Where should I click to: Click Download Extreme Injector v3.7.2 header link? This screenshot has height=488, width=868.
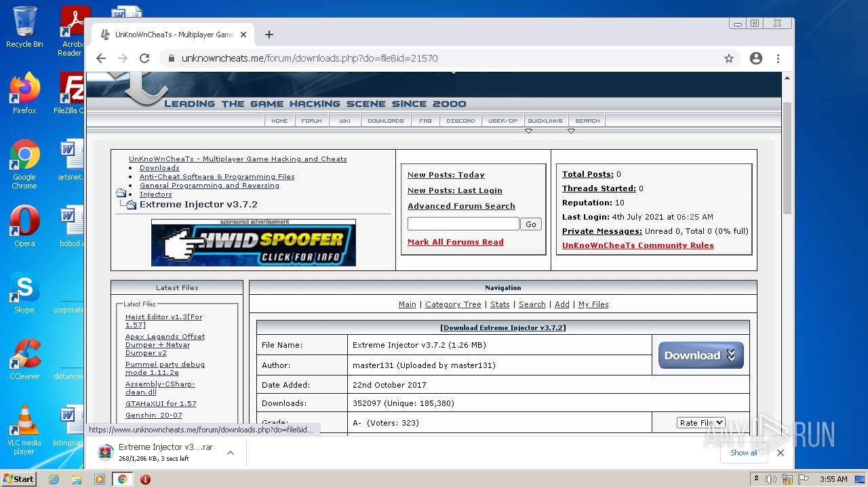503,327
